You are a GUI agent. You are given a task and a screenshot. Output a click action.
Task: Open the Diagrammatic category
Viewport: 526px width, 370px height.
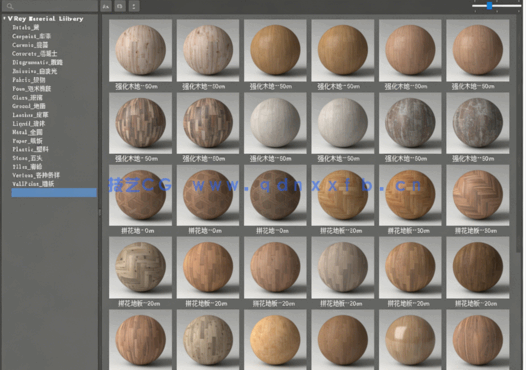coord(38,62)
